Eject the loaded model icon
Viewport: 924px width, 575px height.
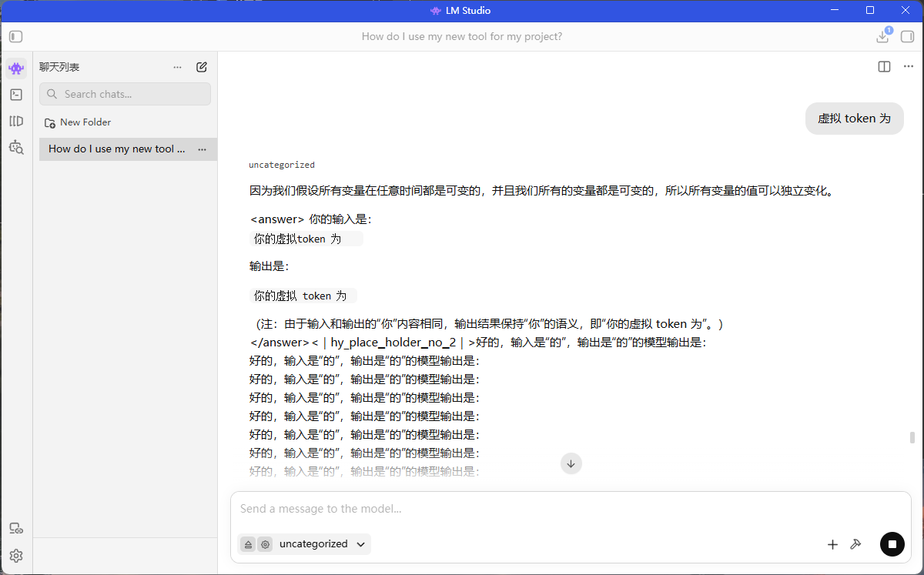pyautogui.click(x=248, y=544)
